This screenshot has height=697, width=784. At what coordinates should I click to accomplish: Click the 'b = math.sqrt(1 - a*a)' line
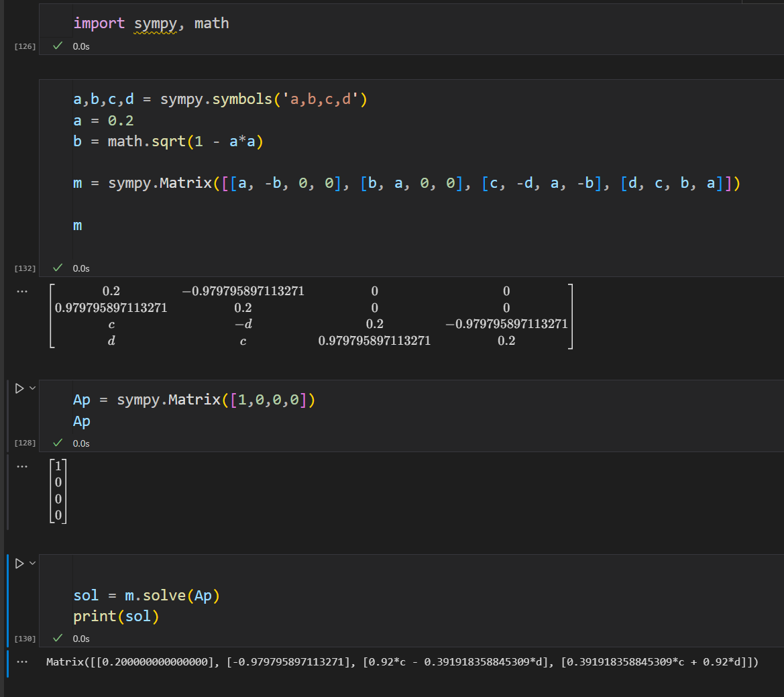tap(168, 142)
